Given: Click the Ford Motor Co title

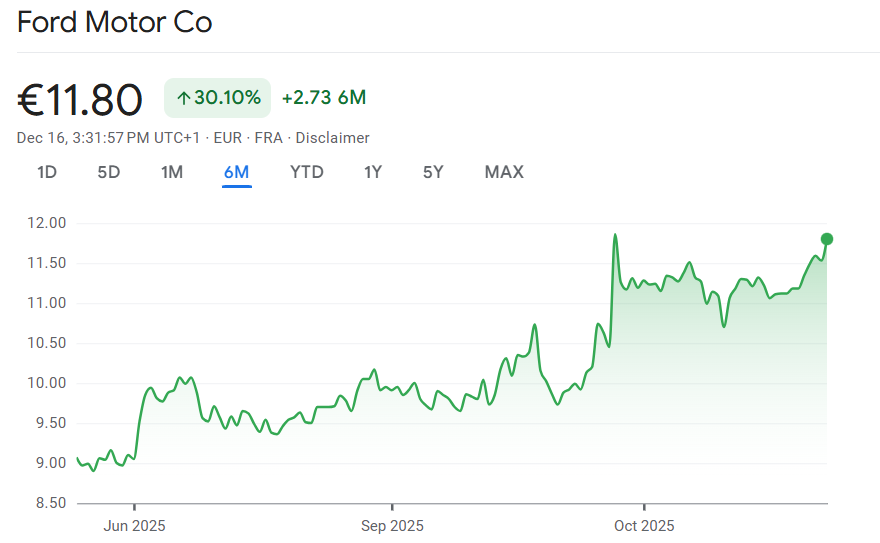Looking at the screenshot, I should pyautogui.click(x=115, y=23).
